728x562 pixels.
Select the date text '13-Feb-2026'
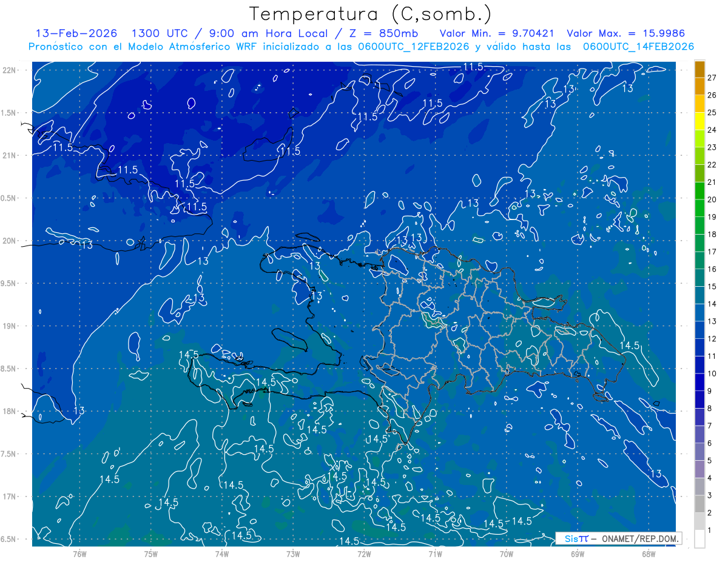click(77, 33)
